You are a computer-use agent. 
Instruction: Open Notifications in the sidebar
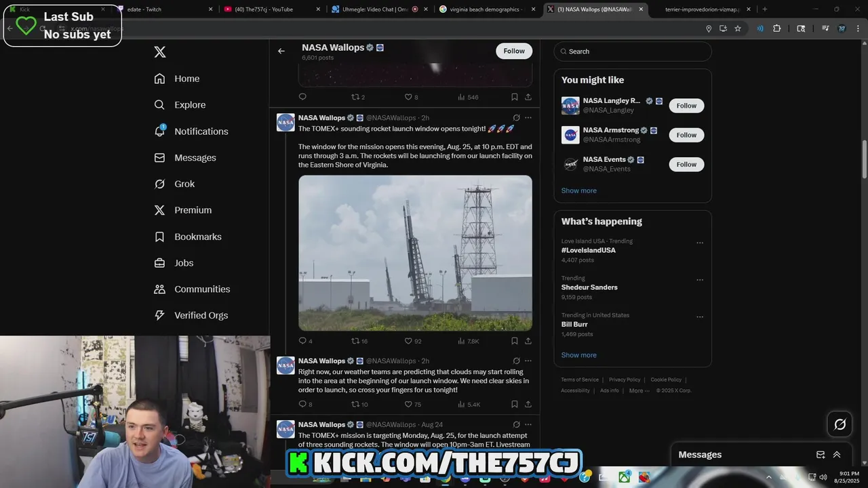(191, 131)
